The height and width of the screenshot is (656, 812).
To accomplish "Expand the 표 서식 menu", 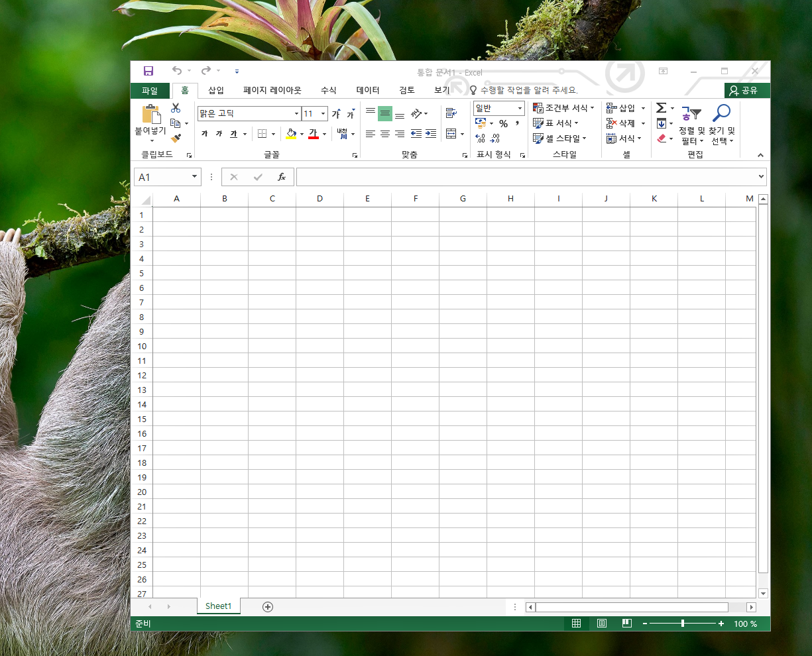I will click(x=556, y=123).
